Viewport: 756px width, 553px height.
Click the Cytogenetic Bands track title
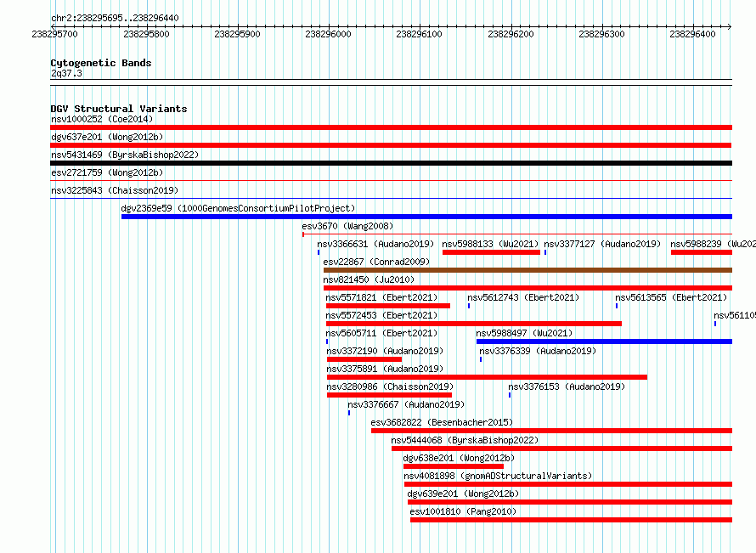[x=101, y=63]
